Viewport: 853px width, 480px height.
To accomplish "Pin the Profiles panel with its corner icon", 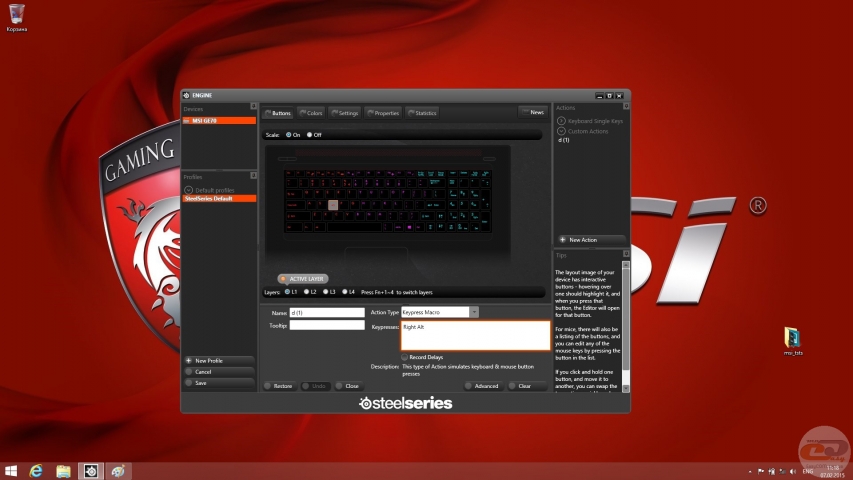I will click(x=253, y=175).
